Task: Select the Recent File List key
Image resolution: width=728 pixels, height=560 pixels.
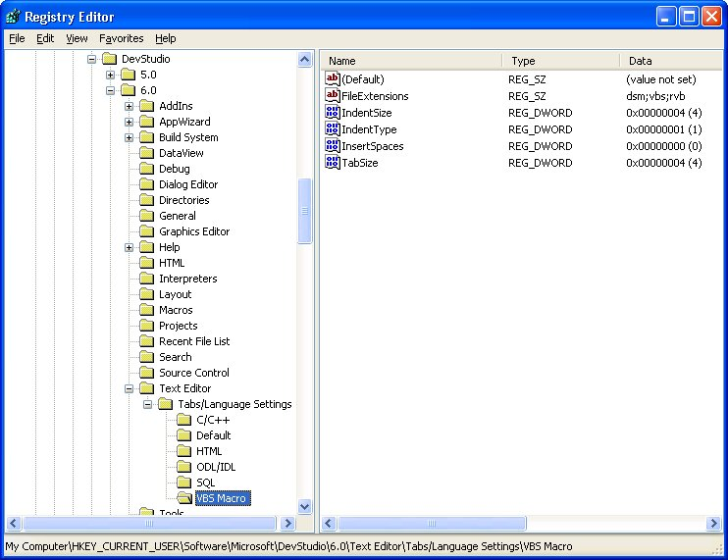Action: coord(194,341)
